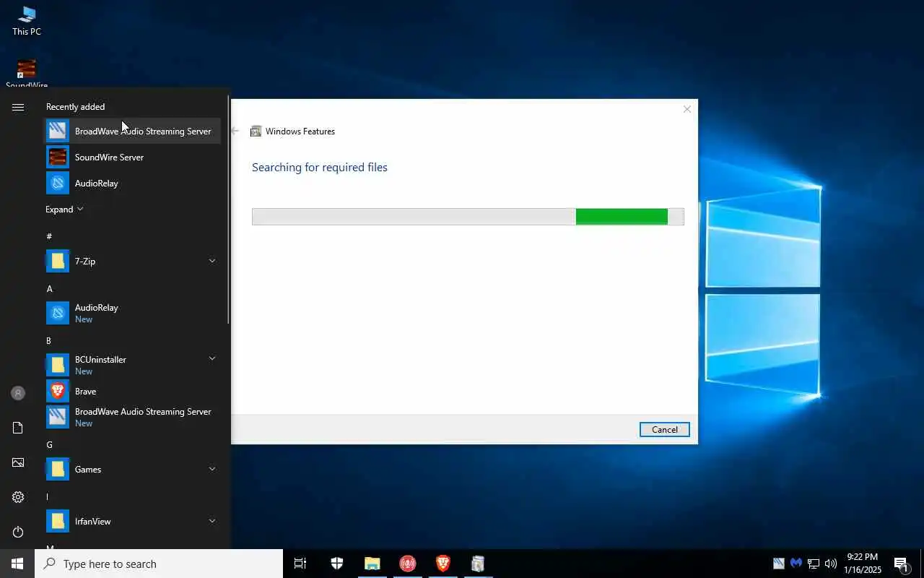Open the network tray icon
The width and height of the screenshot is (924, 578).
[814, 564]
